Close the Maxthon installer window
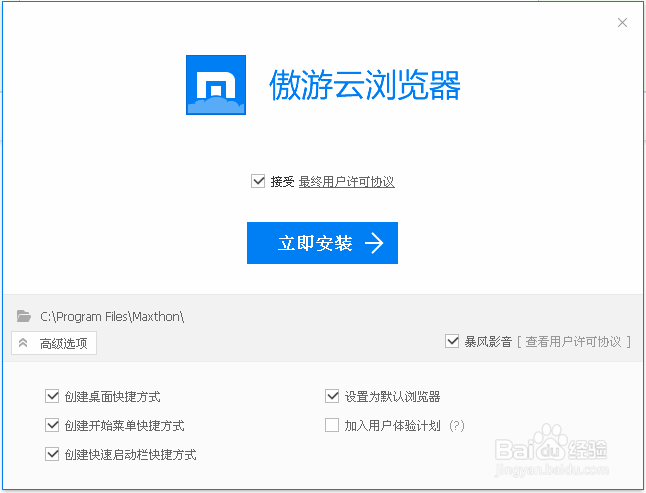 click(622, 23)
